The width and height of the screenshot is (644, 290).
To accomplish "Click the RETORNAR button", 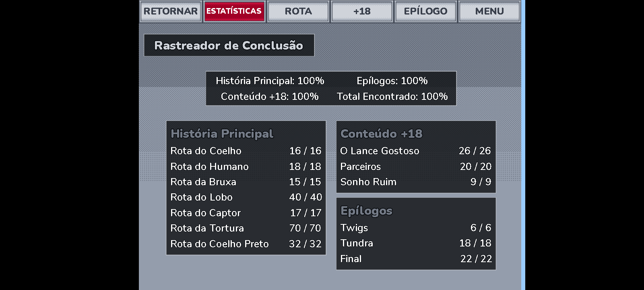I will coord(170,11).
